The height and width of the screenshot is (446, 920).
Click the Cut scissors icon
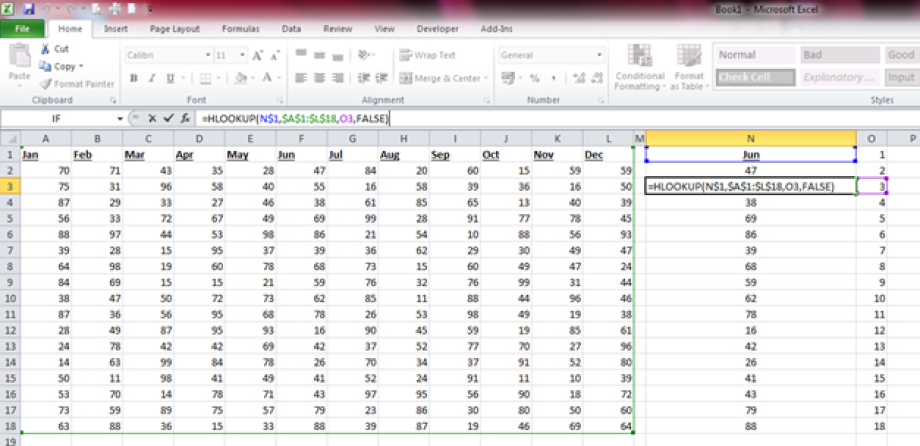point(46,49)
